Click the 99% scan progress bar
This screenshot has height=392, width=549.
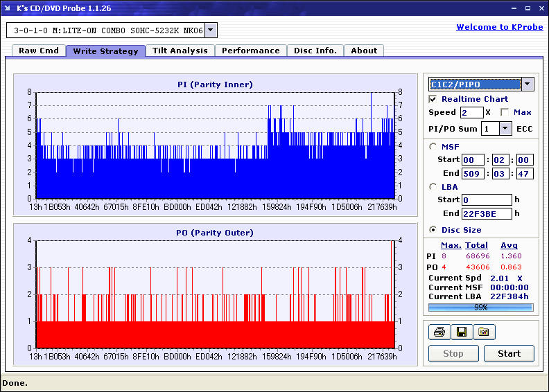coord(480,307)
